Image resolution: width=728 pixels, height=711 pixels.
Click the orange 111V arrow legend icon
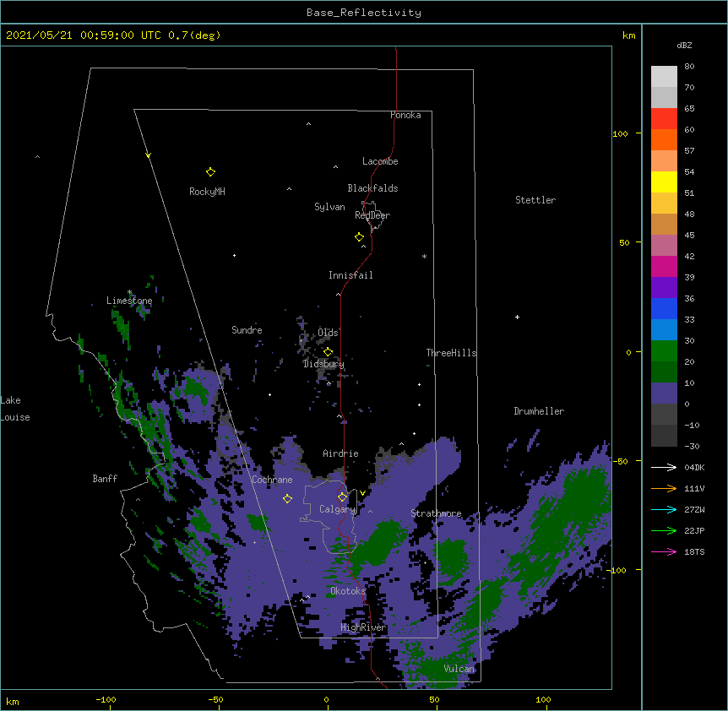click(664, 488)
